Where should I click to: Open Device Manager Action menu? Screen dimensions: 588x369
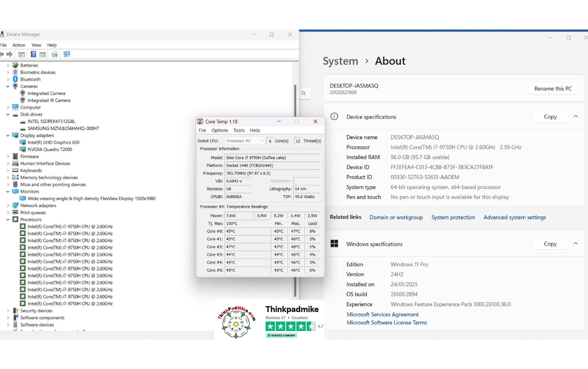19,45
